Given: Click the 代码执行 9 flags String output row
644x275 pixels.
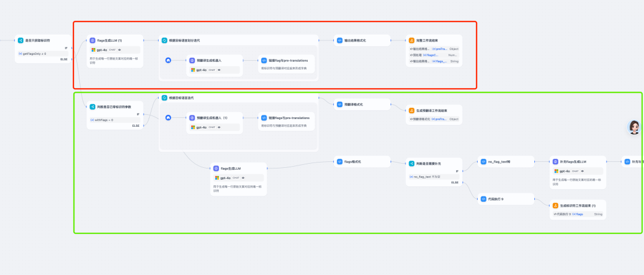Looking at the screenshot, I should pos(578,214).
